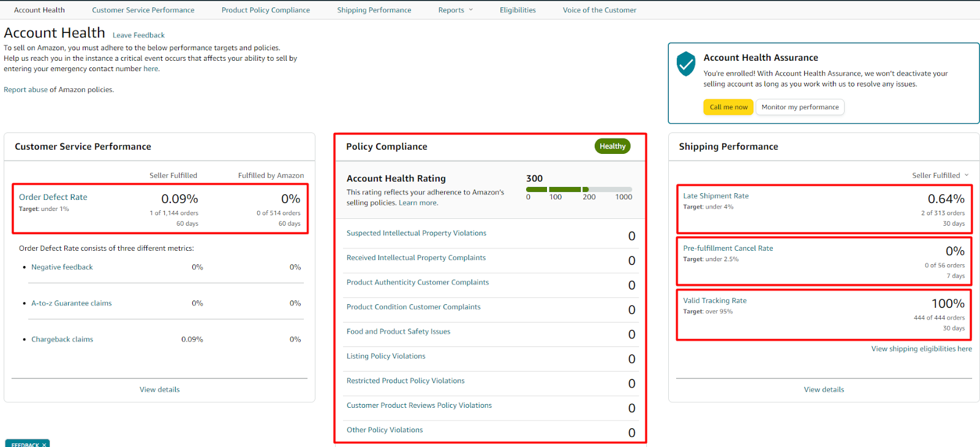Open A-to-z Guarantee claims
The image size is (980, 447).
[x=72, y=304]
